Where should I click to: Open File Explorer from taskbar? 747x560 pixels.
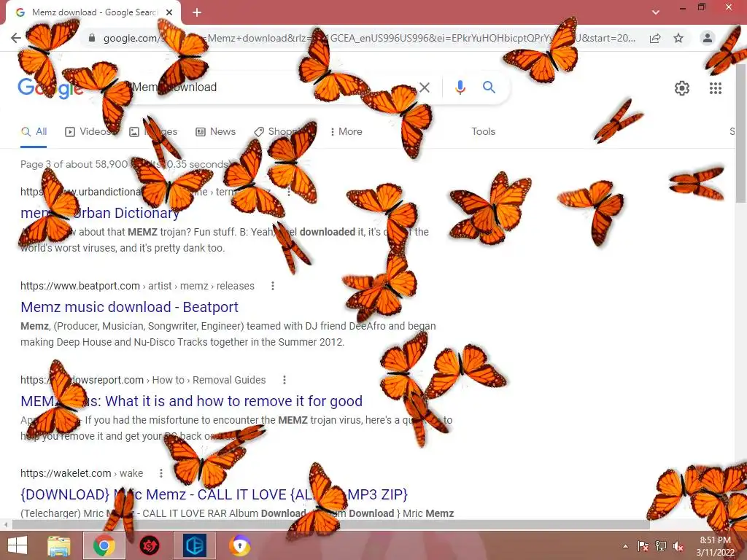tap(58, 545)
